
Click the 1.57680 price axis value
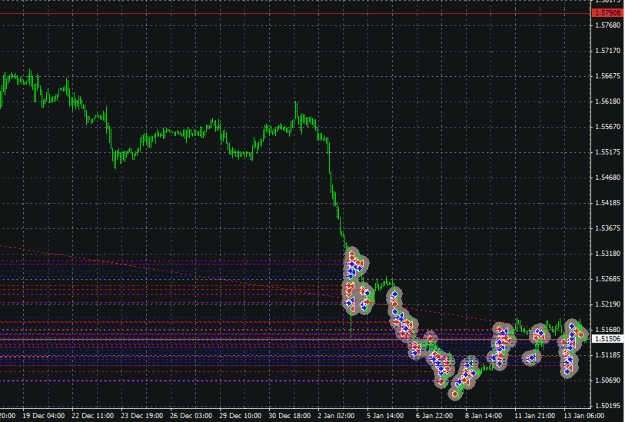coord(608,25)
